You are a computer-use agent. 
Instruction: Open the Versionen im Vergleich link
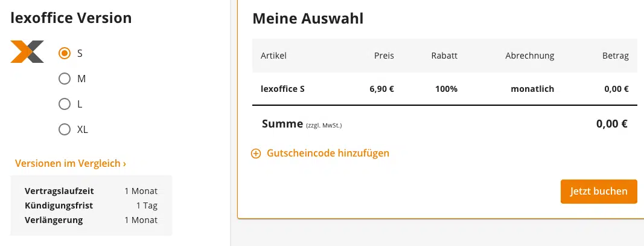[x=71, y=163]
